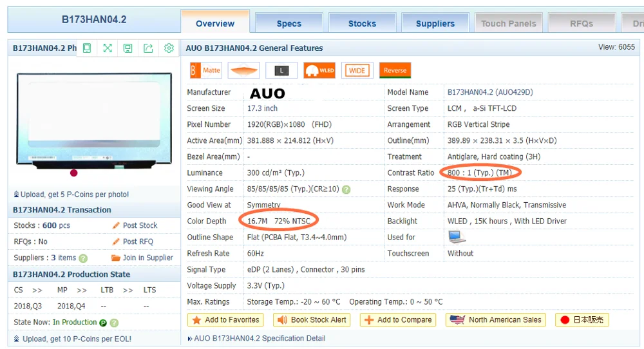This screenshot has height=349, width=644.
Task: Click the laptop icon next to Used for
Action: coord(457,237)
